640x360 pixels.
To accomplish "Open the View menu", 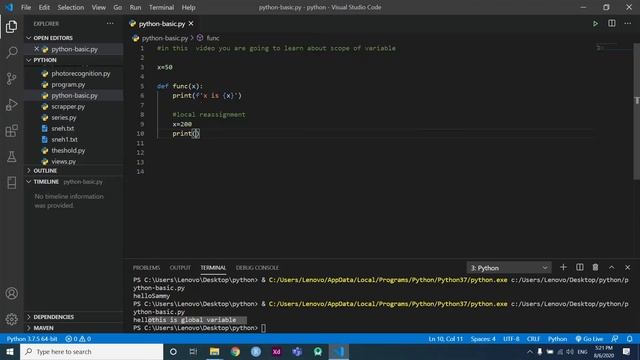I will (x=98, y=7).
